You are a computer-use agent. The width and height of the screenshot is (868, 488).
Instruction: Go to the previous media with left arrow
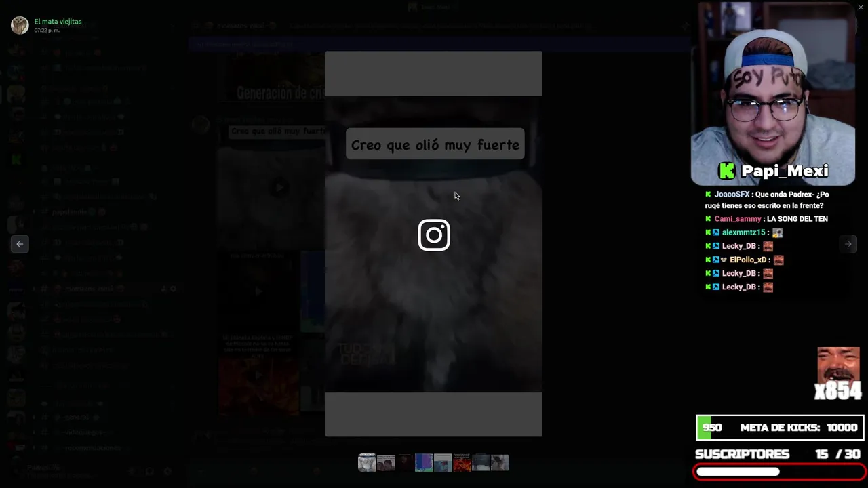20,244
